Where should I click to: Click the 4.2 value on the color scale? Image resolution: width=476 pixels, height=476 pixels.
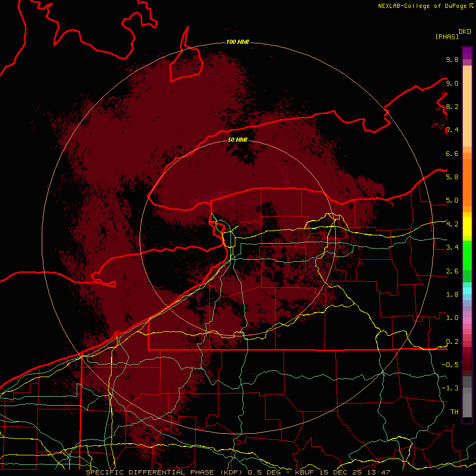coord(452,224)
